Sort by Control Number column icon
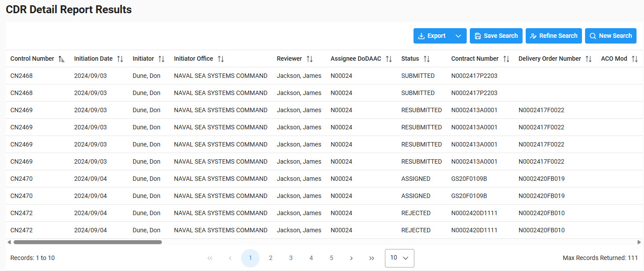This screenshot has width=644, height=271. (61, 59)
